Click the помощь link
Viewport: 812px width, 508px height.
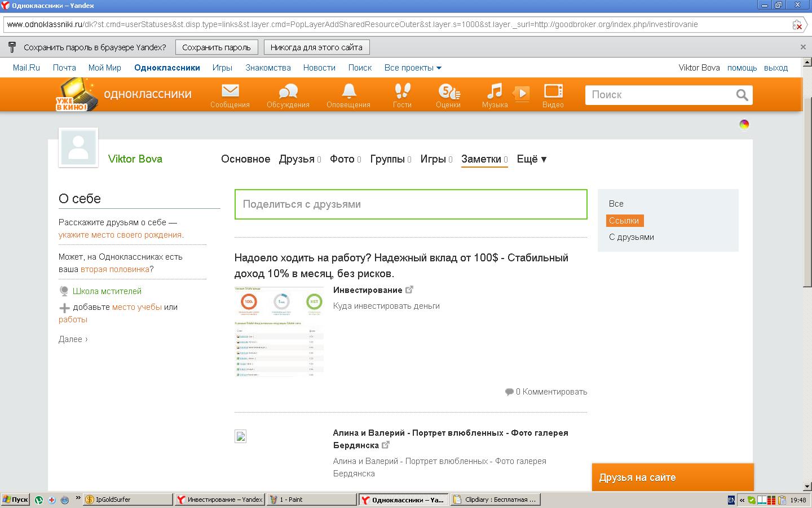point(742,68)
